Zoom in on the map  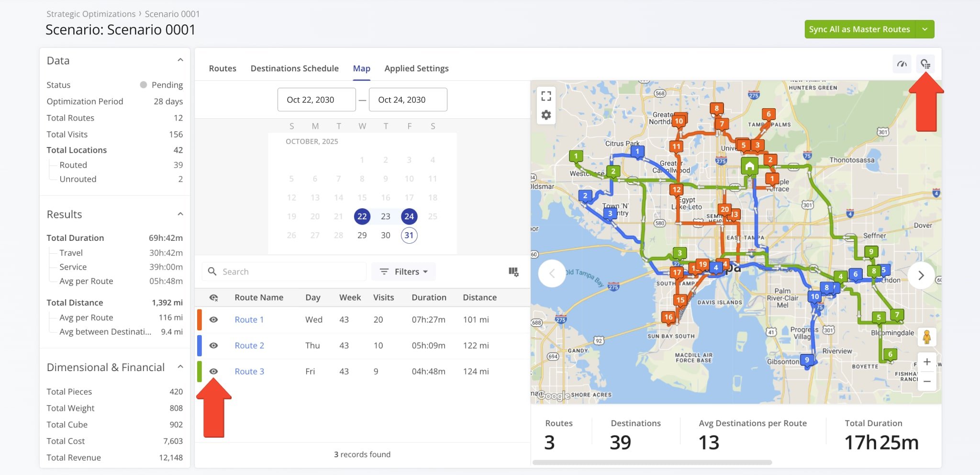click(927, 362)
